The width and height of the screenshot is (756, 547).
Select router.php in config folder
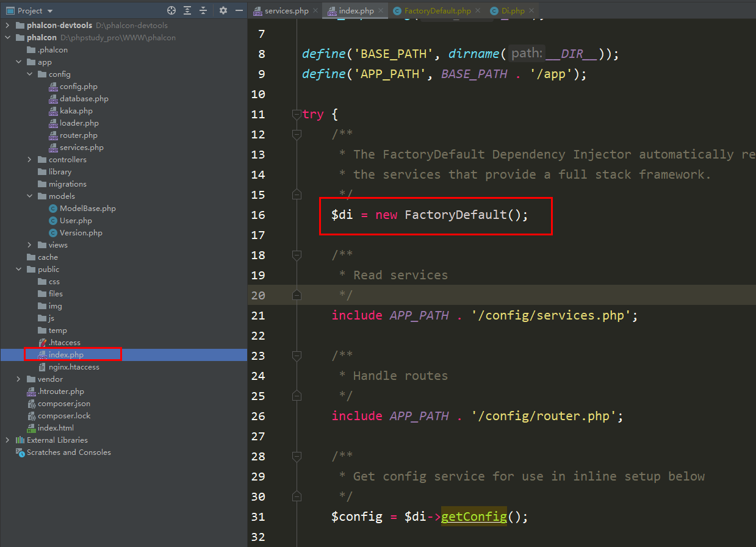pyautogui.click(x=78, y=135)
